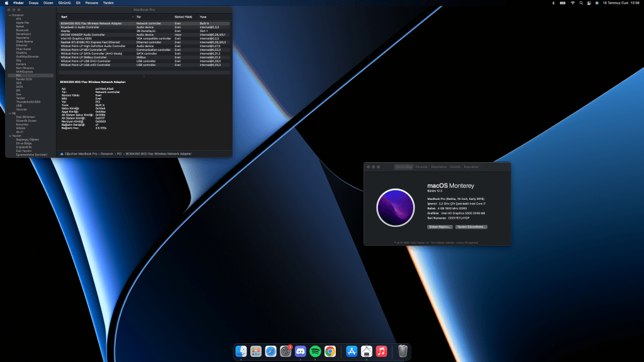The width and height of the screenshot is (644, 362).
Task: Click the macOS Monterey logo image
Action: tap(396, 207)
